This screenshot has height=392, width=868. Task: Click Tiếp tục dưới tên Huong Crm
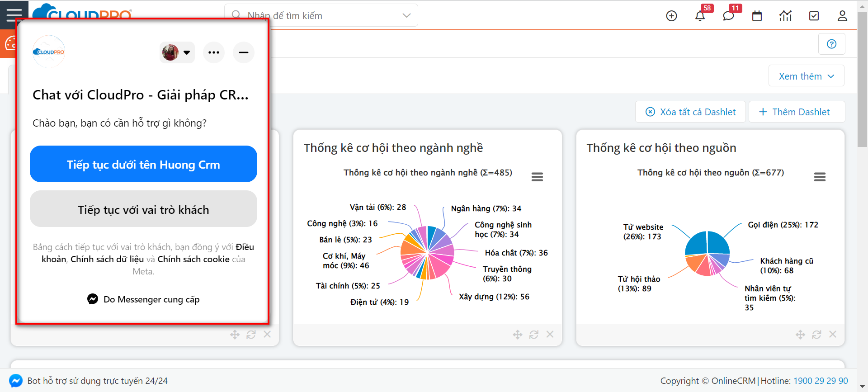pos(143,164)
